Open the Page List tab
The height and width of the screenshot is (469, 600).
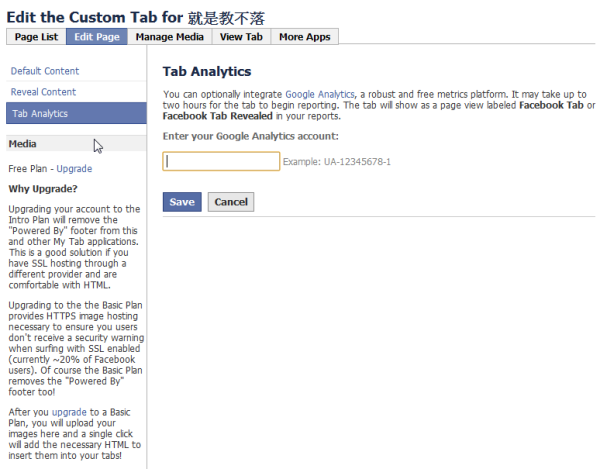coord(36,37)
